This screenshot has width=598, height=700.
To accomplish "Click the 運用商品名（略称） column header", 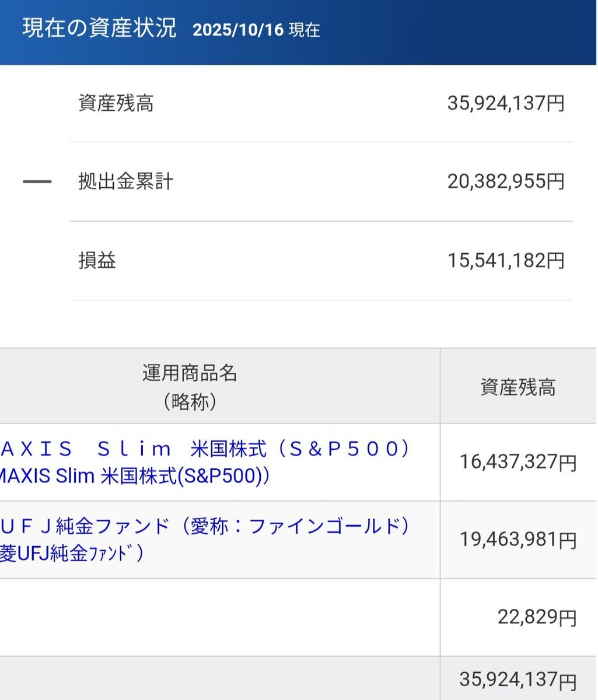I will [x=190, y=386].
